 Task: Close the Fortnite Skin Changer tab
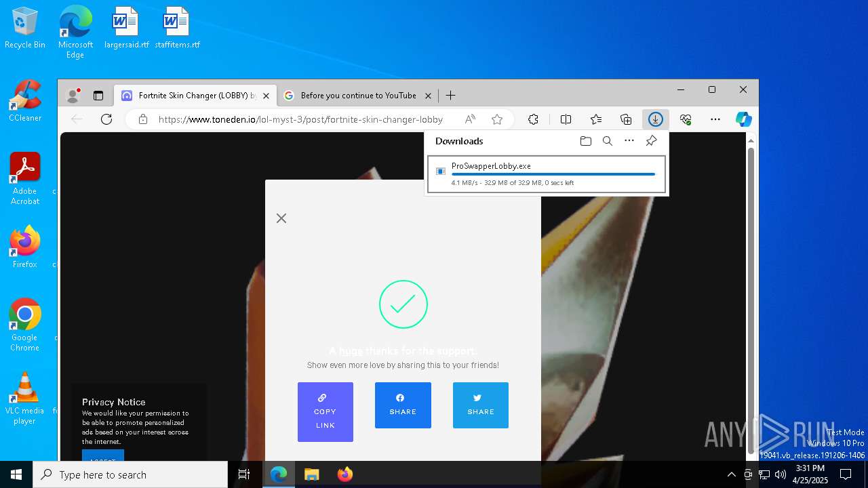[x=267, y=96]
